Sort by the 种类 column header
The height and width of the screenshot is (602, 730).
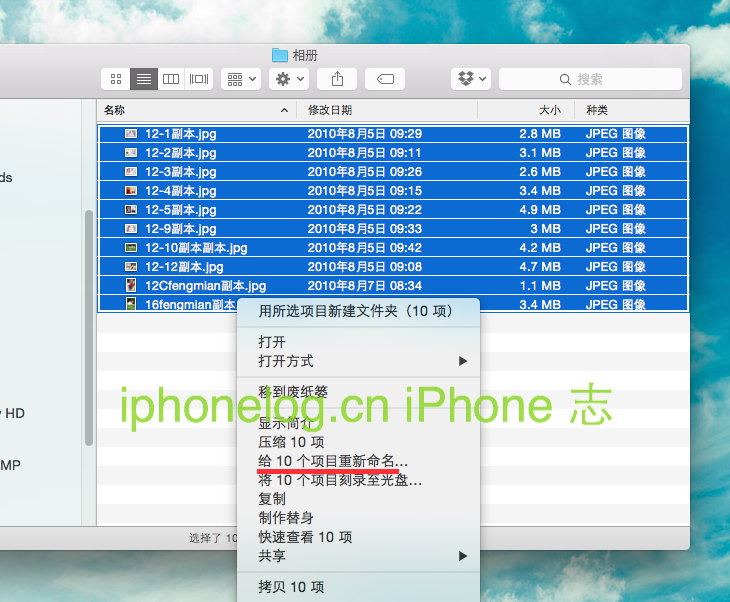pyautogui.click(x=633, y=110)
